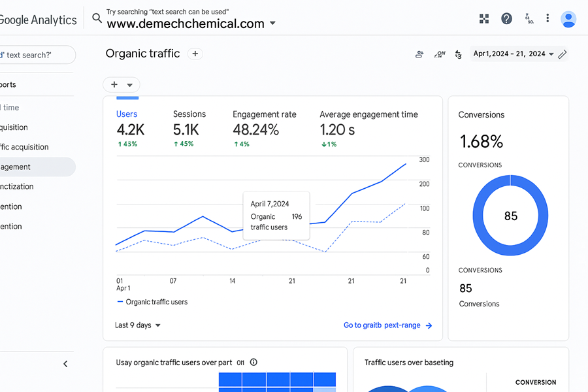
Task: Click the plus icon in the comparison pill
Action: tap(114, 85)
